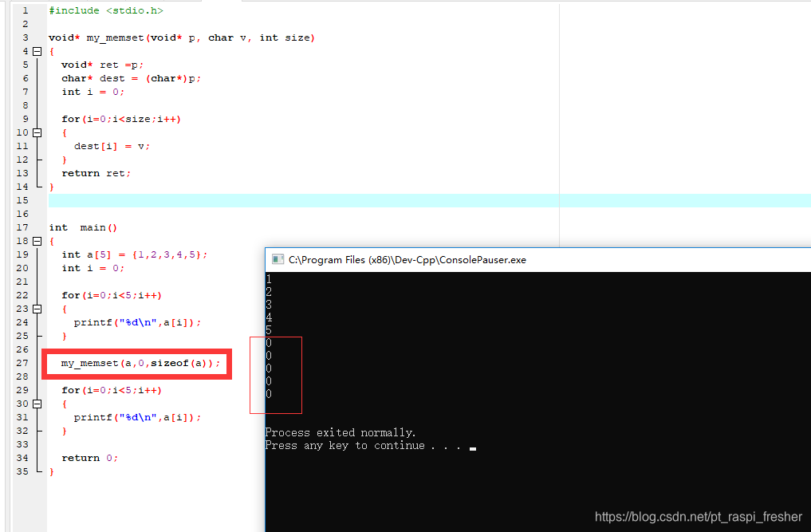Click 'Press any key to continue' console text

[345, 446]
